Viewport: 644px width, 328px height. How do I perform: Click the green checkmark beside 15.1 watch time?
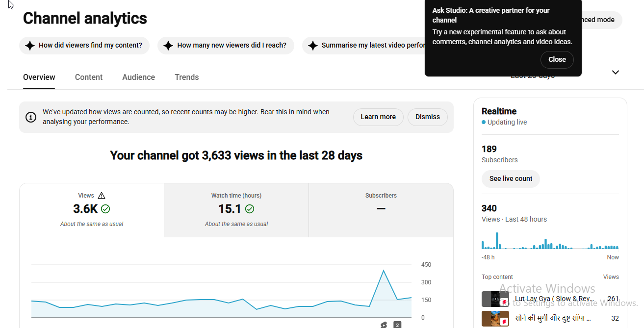click(x=250, y=209)
